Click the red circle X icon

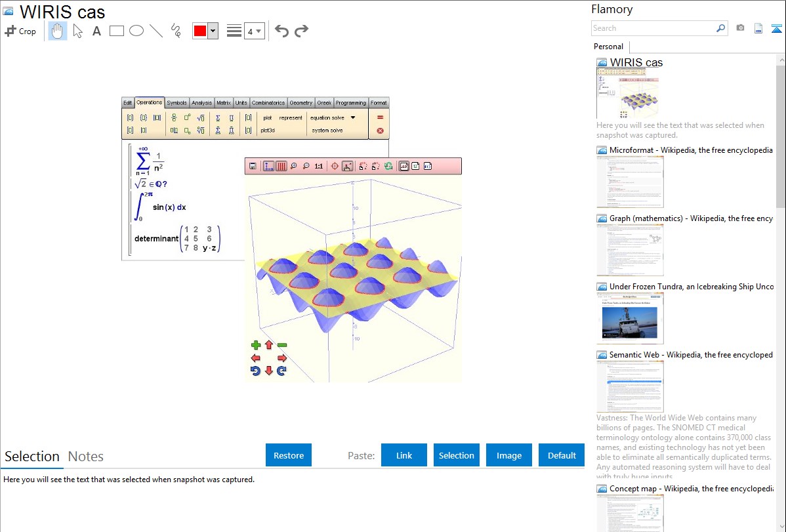[380, 131]
